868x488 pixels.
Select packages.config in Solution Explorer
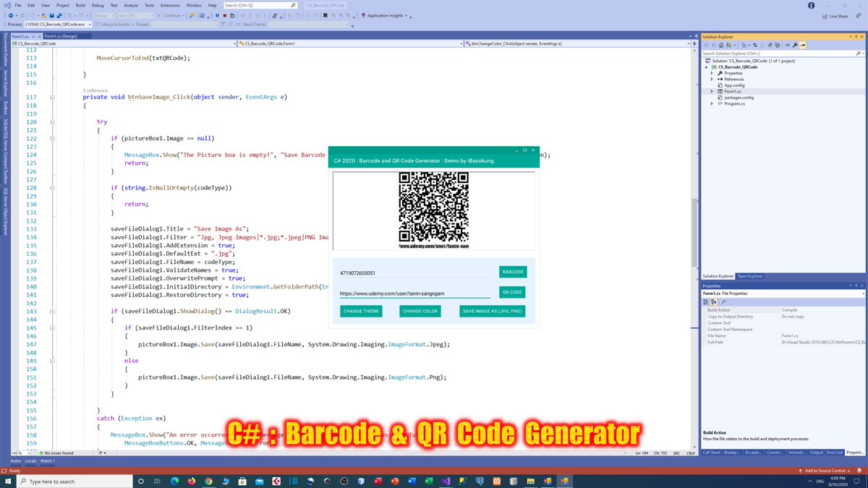click(x=739, y=98)
